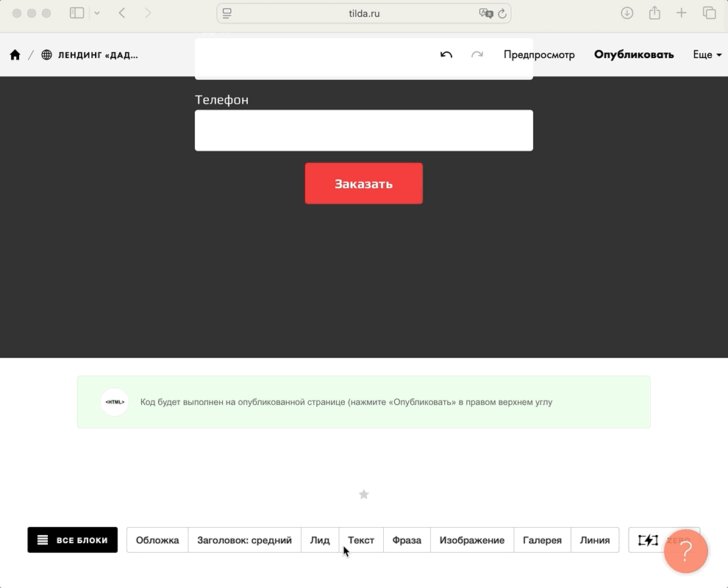The height and width of the screenshot is (588, 728).
Task: Click the gray star icon
Action: [x=363, y=495]
